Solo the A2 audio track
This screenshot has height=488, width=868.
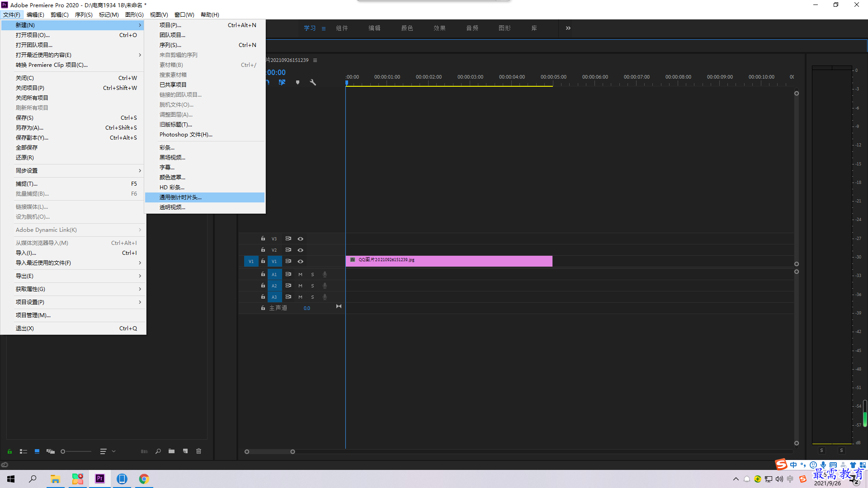[x=312, y=286]
